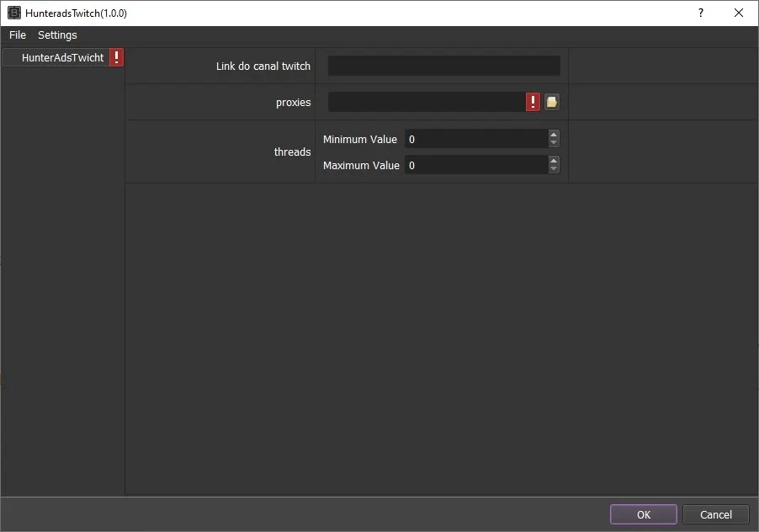Focus the proxies input field
This screenshot has height=532, width=759.
click(x=427, y=102)
